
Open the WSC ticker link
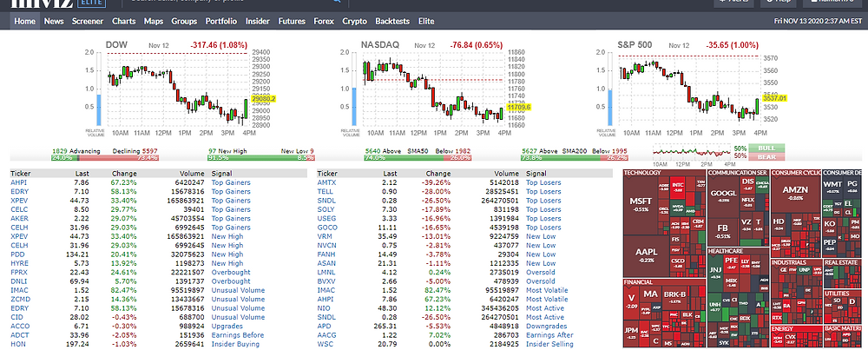click(x=325, y=344)
